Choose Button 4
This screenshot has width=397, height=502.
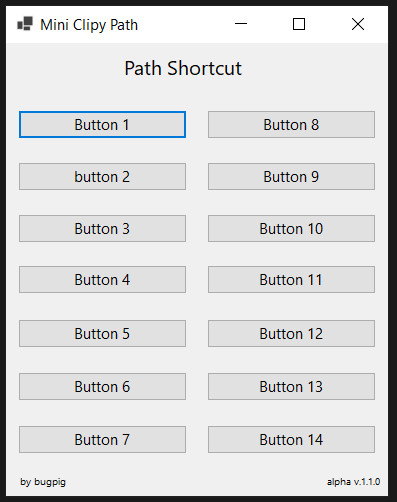tap(102, 280)
